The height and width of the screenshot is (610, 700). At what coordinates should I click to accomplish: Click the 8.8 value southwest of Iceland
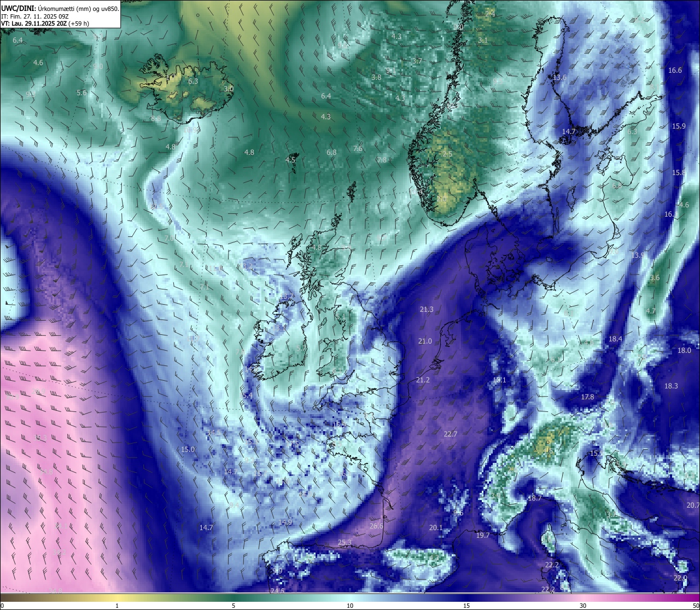click(156, 119)
